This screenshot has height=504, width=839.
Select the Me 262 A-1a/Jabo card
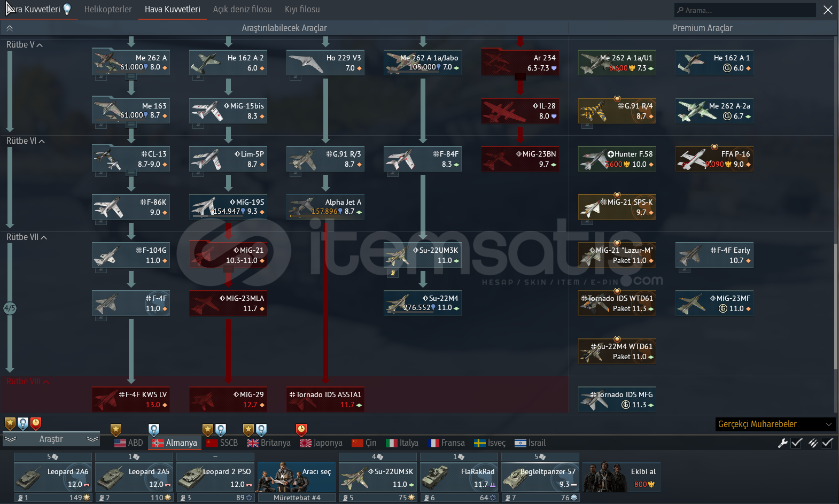(423, 63)
